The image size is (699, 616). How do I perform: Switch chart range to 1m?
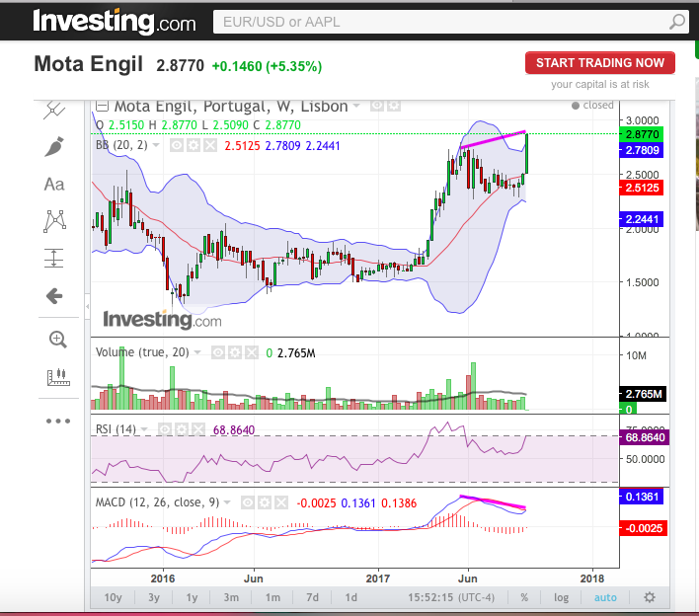coord(272,597)
